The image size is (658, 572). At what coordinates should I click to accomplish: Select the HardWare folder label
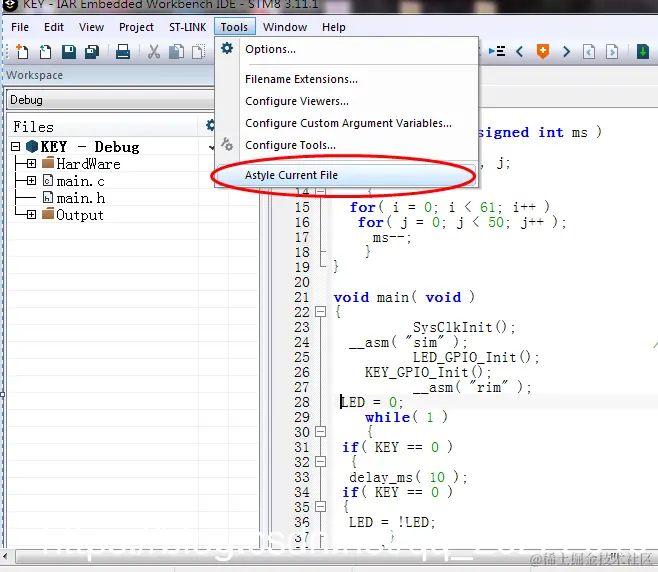[89, 164]
